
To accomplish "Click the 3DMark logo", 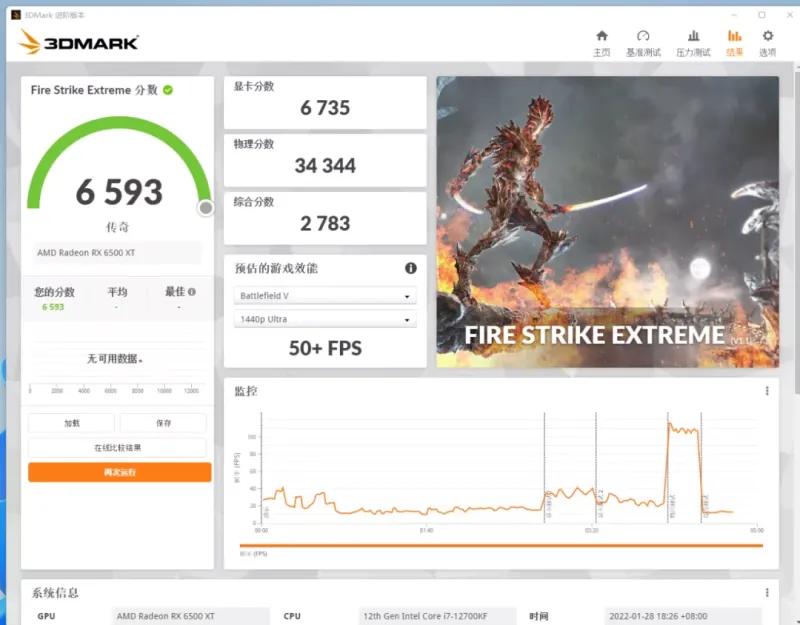I will [x=79, y=42].
